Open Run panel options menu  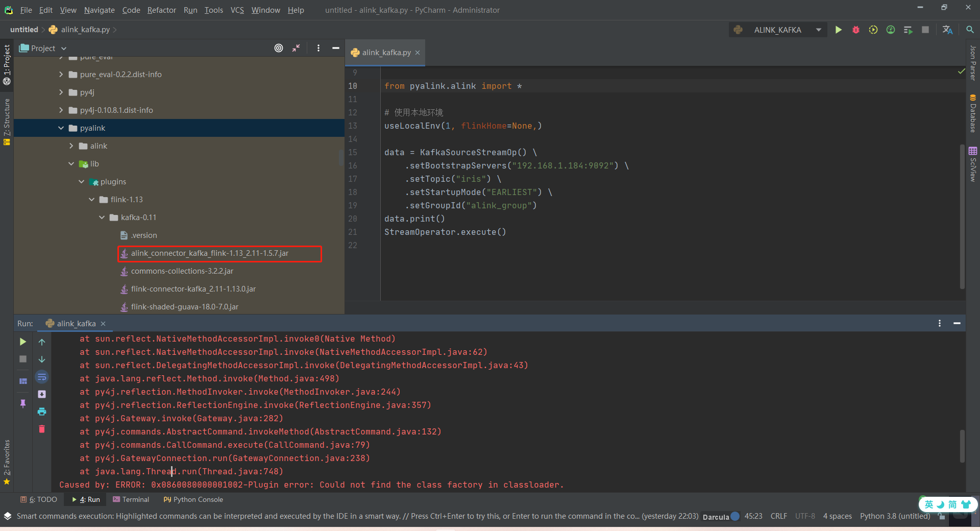940,323
